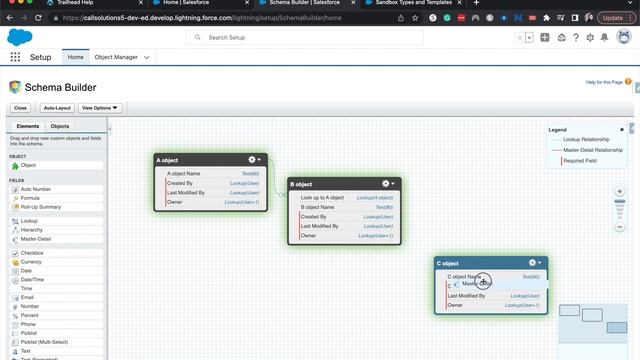Open the App Launcher grid icon
The height and width of the screenshot is (360, 640).
[15, 57]
